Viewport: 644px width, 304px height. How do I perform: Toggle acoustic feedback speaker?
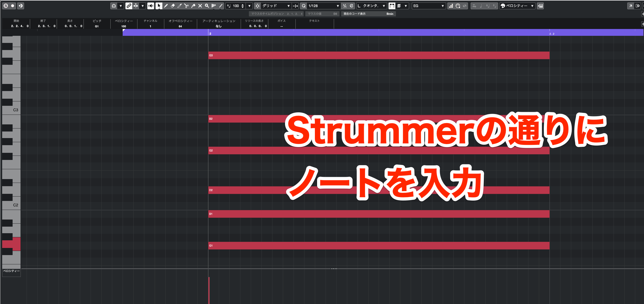tap(151, 6)
